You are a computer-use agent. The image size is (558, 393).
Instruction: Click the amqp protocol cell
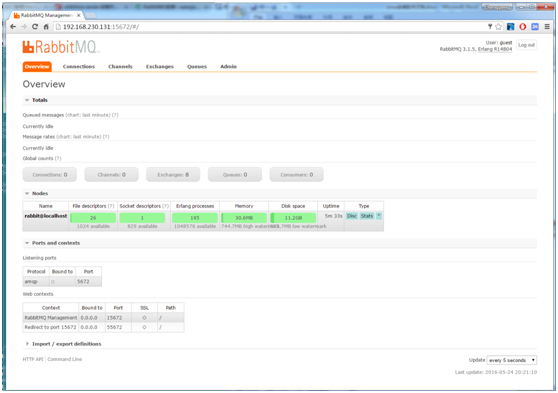(36, 282)
